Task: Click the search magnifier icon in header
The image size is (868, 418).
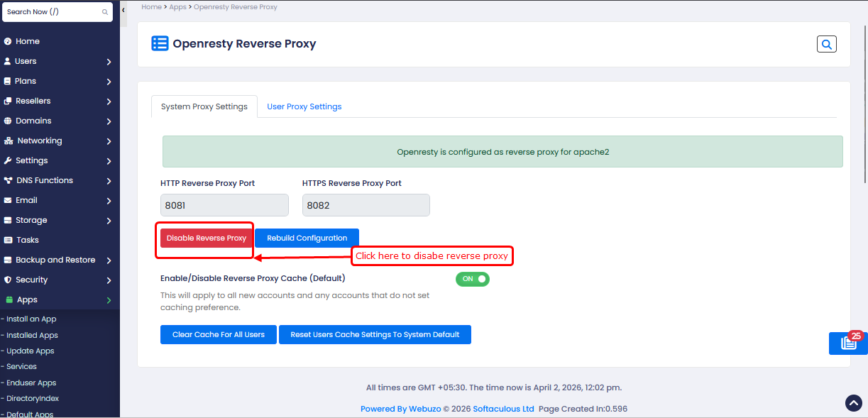Action: 826,44
